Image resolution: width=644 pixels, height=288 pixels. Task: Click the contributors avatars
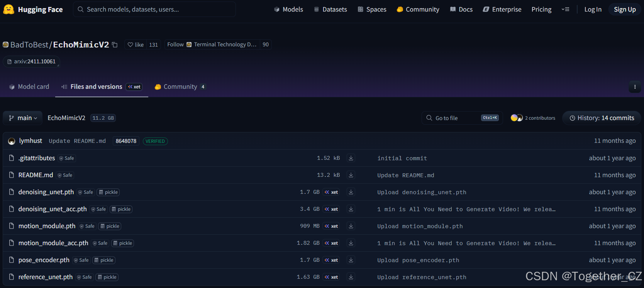click(x=517, y=118)
